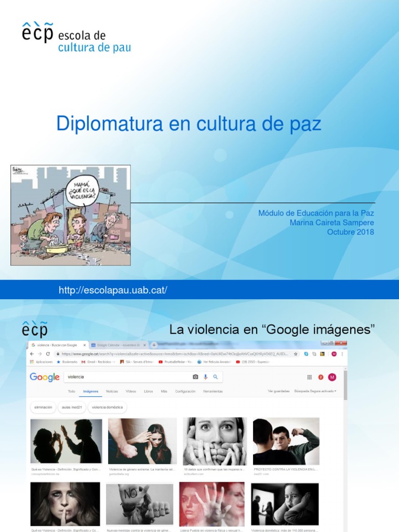Open silhouette couple arguing image result

[x=66, y=441]
